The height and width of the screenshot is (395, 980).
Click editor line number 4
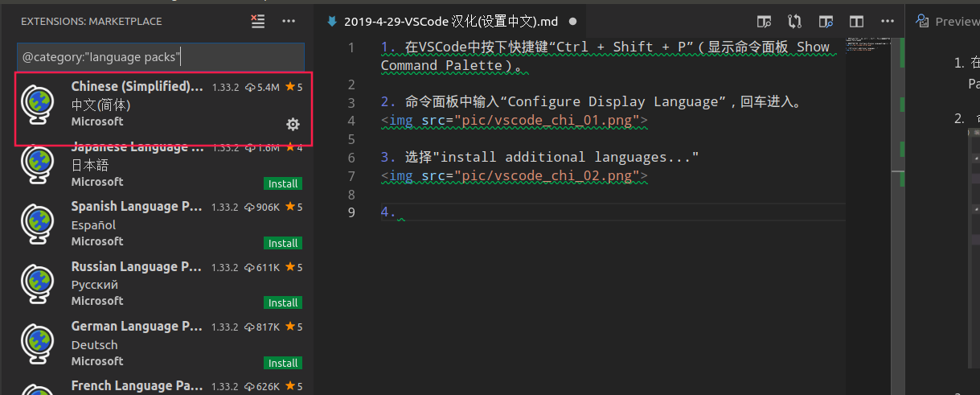point(351,121)
